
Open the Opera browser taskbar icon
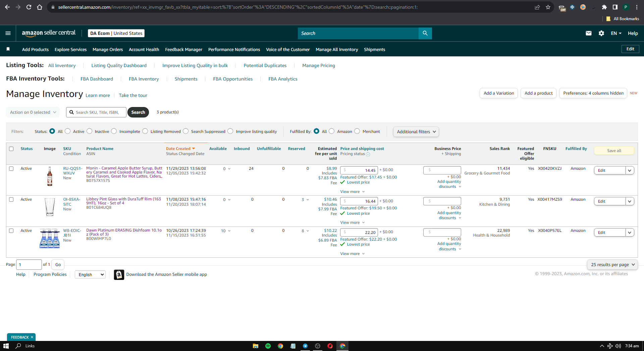point(330,346)
